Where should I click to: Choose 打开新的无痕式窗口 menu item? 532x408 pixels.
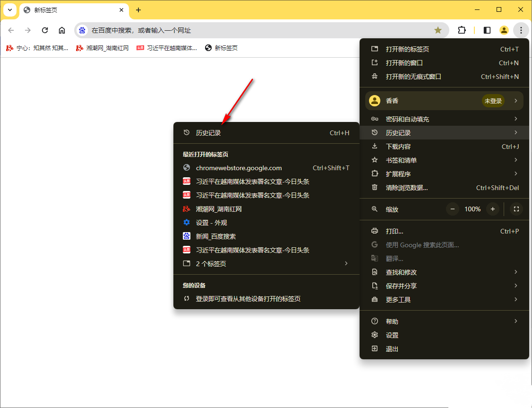(444, 77)
